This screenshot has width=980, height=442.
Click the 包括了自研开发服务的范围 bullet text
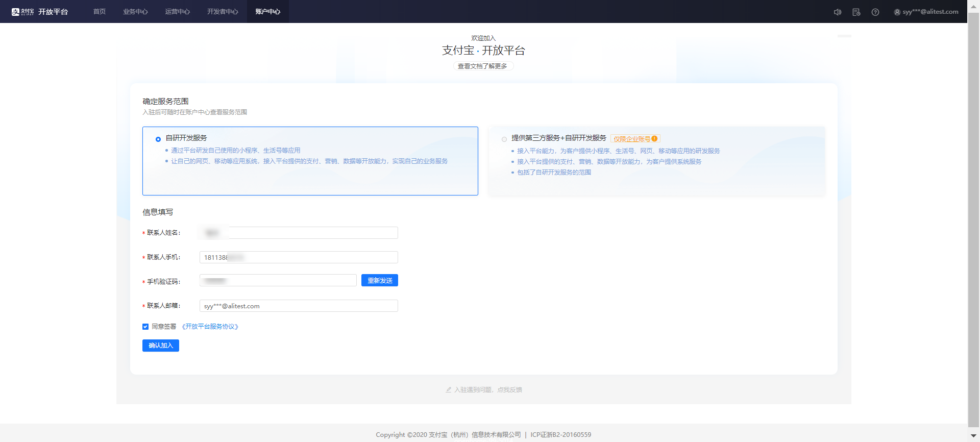click(554, 173)
